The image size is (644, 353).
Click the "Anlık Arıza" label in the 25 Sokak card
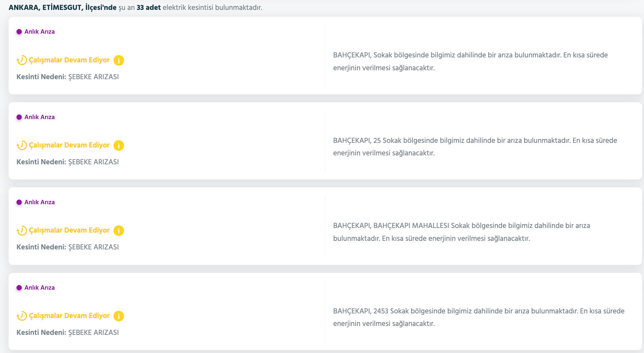click(40, 117)
